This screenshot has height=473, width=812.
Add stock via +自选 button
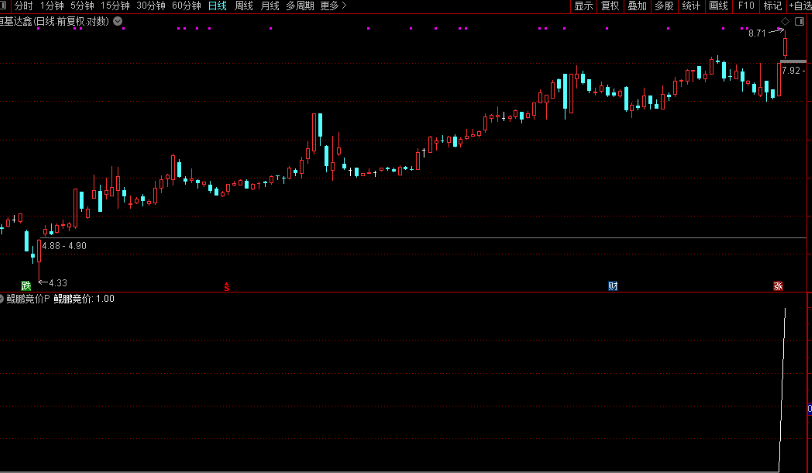point(800,6)
